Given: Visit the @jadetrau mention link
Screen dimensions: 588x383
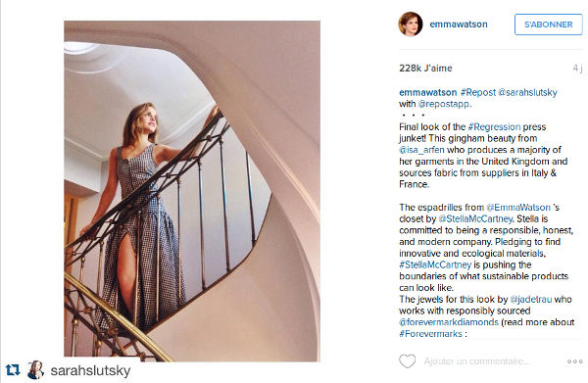Looking at the screenshot, I should pos(530,300).
